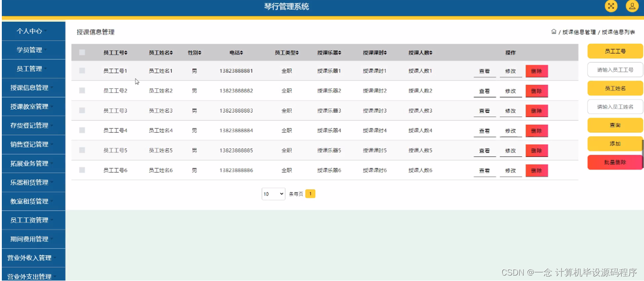This screenshot has width=644, height=281.
Task: Sort by 授课乐器 column arrows
Action: pyautogui.click(x=340, y=53)
